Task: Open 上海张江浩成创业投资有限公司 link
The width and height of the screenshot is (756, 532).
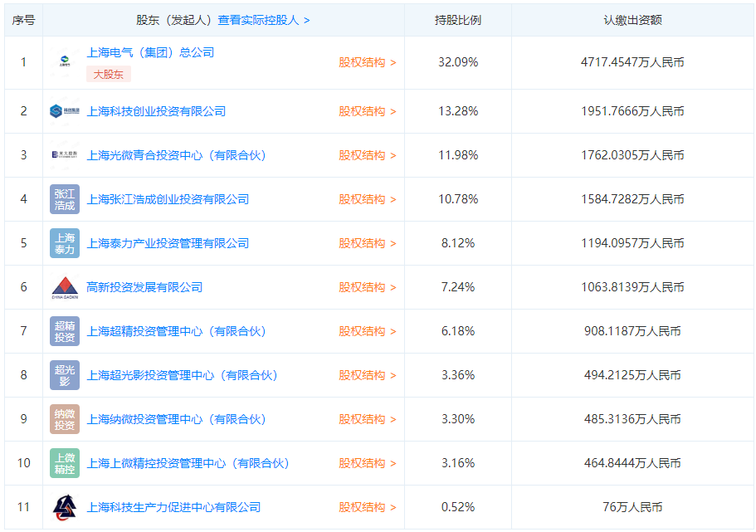Action: 168,199
